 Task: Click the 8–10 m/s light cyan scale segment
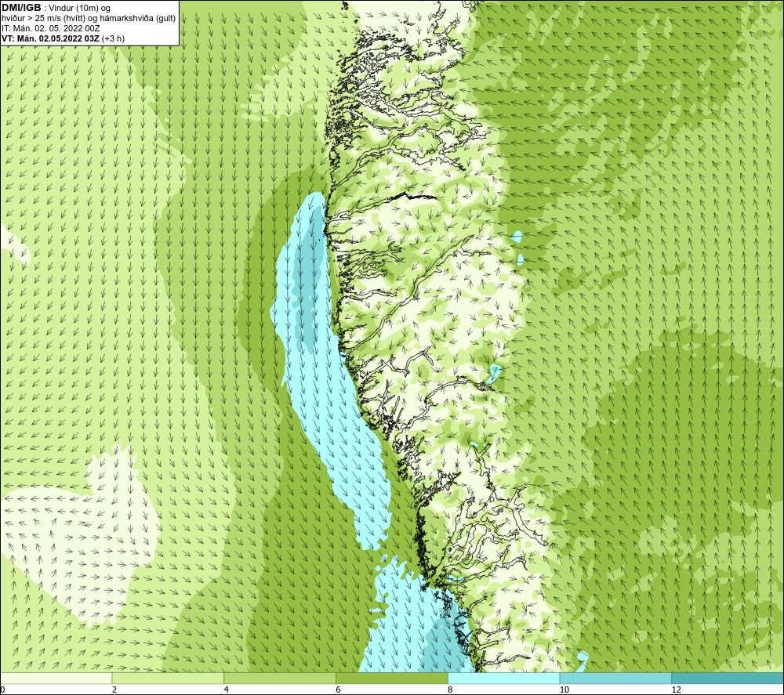504,678
